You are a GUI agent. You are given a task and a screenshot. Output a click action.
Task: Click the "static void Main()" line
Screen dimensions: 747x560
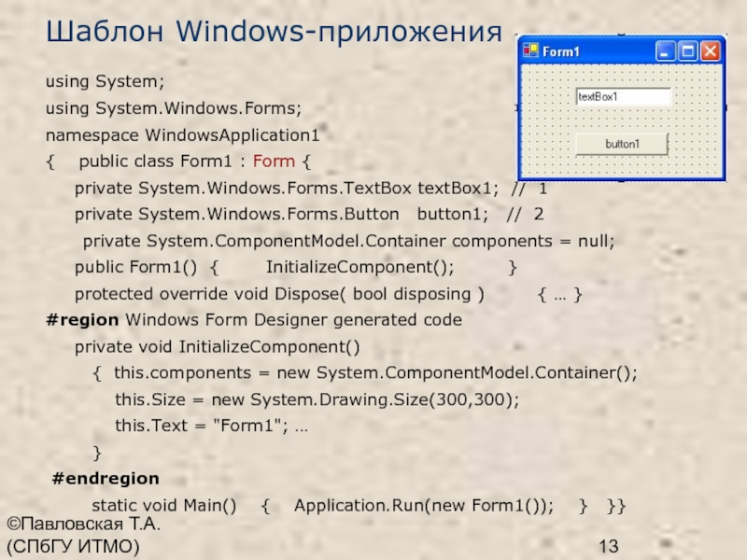coord(359,506)
